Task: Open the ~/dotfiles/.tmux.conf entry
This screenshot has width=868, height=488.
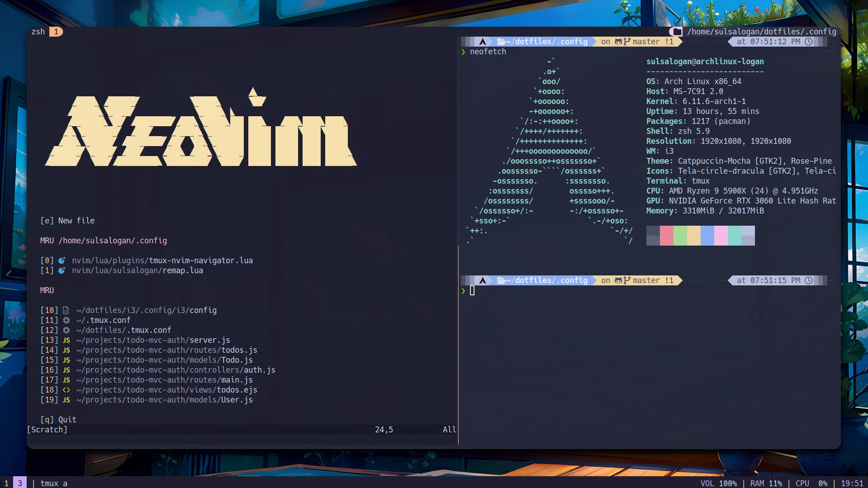Action: pos(106,330)
